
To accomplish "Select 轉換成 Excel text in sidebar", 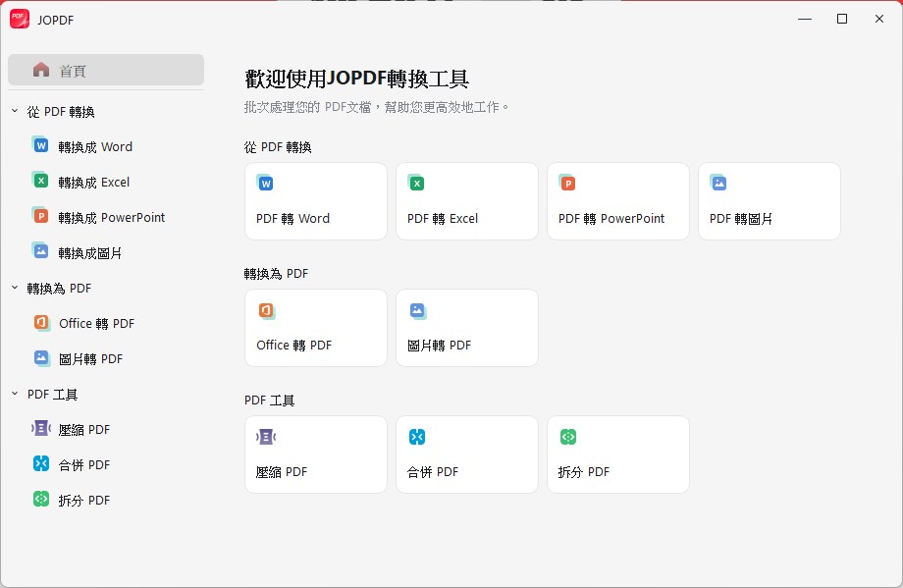I will (x=94, y=183).
